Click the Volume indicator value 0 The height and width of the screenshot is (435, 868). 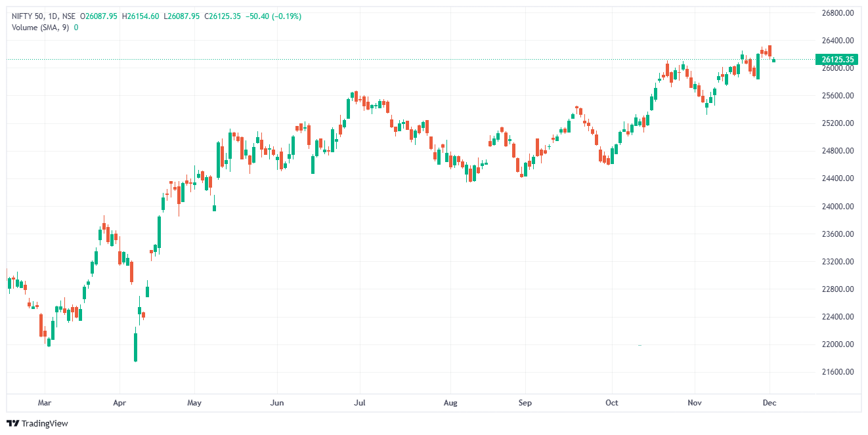[76, 28]
